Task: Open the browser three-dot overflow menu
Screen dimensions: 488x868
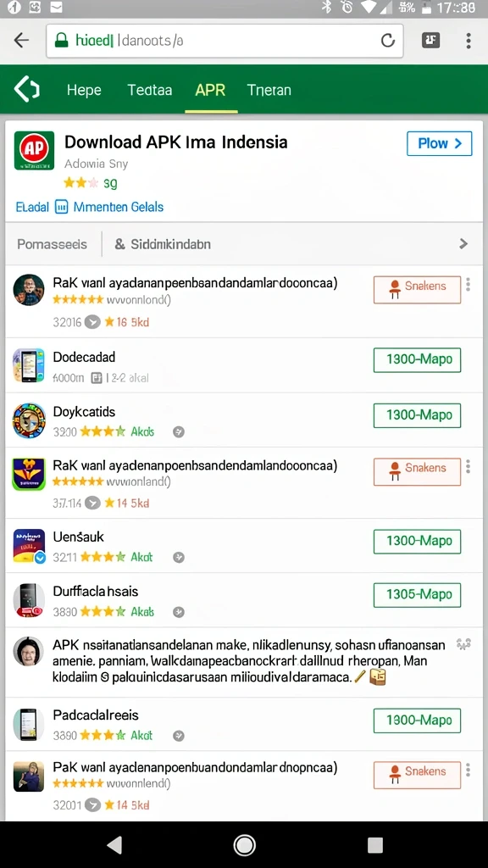Action: 469,41
